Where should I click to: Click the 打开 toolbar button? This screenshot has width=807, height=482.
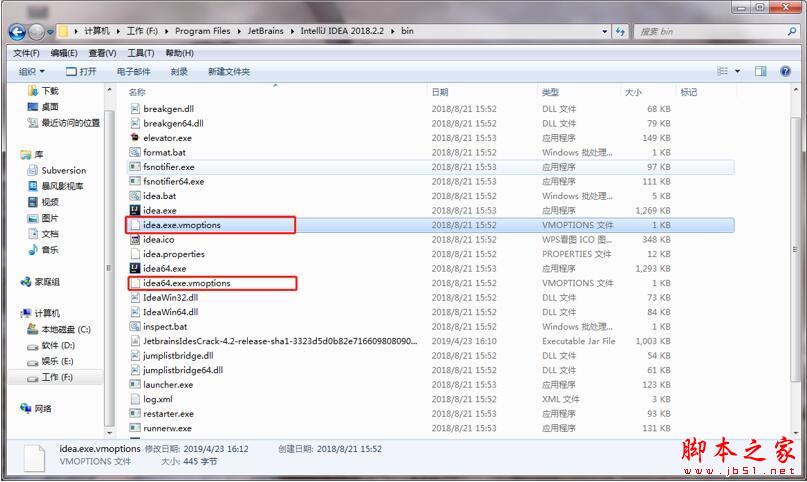tap(81, 72)
